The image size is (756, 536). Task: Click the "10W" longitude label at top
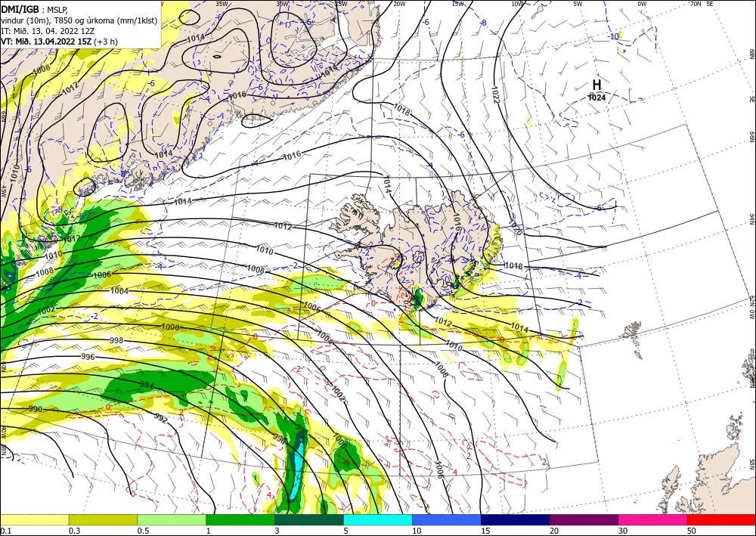[517, 4]
